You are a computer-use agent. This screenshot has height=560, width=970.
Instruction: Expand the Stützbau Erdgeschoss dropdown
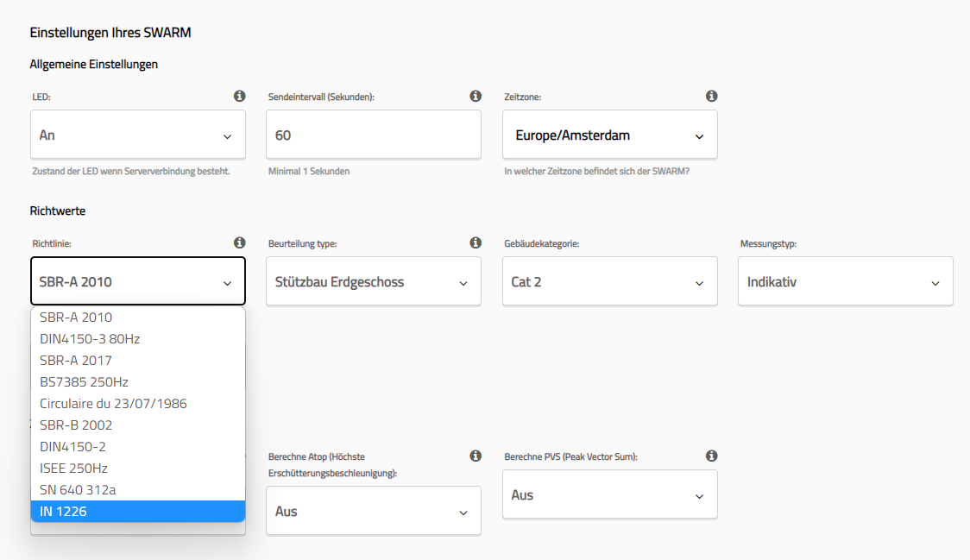pyautogui.click(x=373, y=282)
